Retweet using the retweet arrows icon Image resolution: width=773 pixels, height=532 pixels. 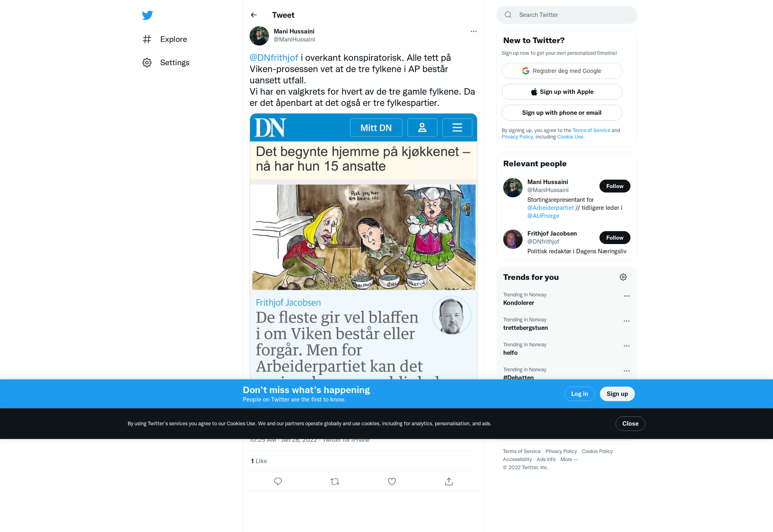point(335,481)
